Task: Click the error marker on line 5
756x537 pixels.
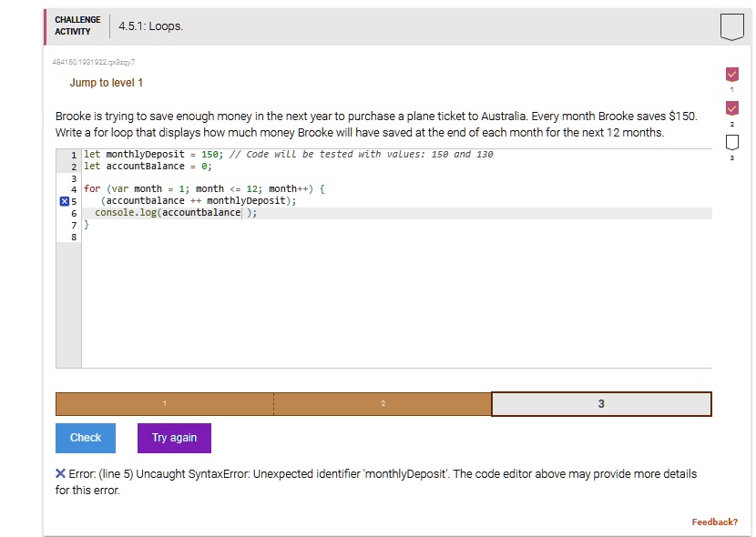Action: click(x=64, y=200)
